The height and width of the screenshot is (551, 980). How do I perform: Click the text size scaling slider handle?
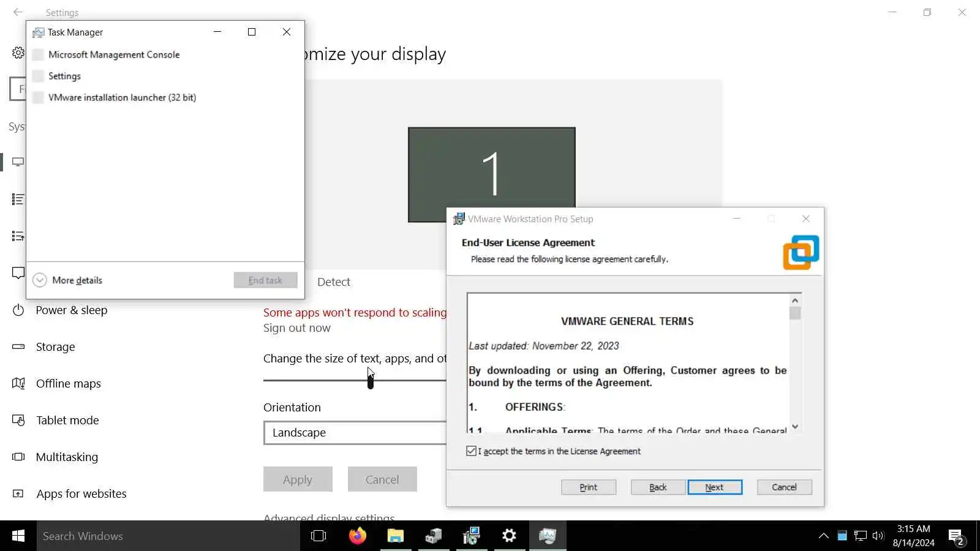[x=371, y=381]
